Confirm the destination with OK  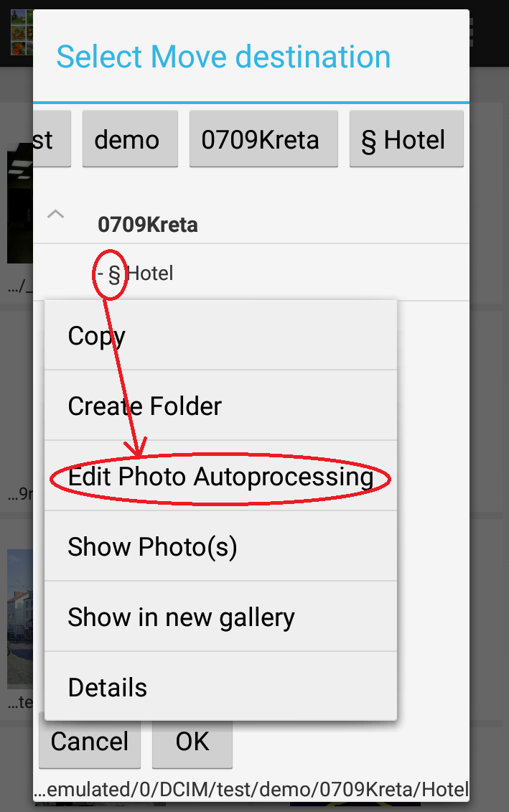tap(192, 742)
